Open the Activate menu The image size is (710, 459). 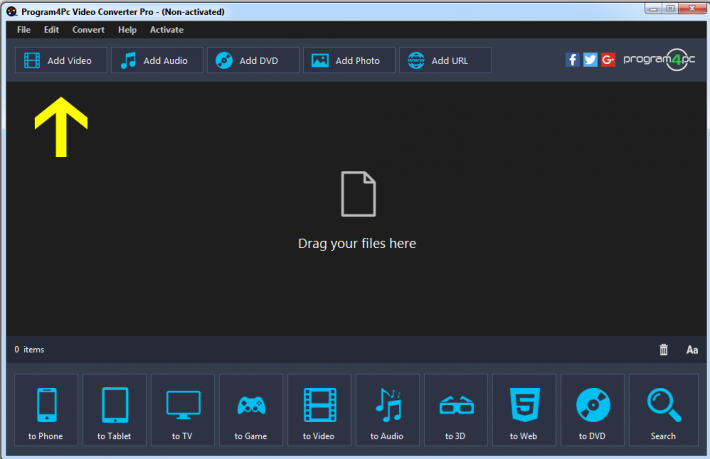(x=167, y=30)
